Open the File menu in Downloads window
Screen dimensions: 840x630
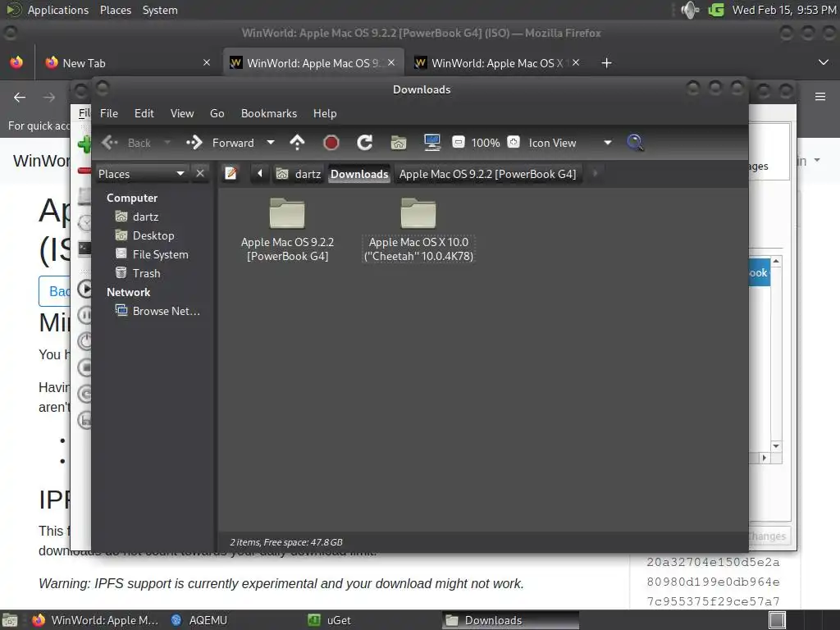coord(109,113)
